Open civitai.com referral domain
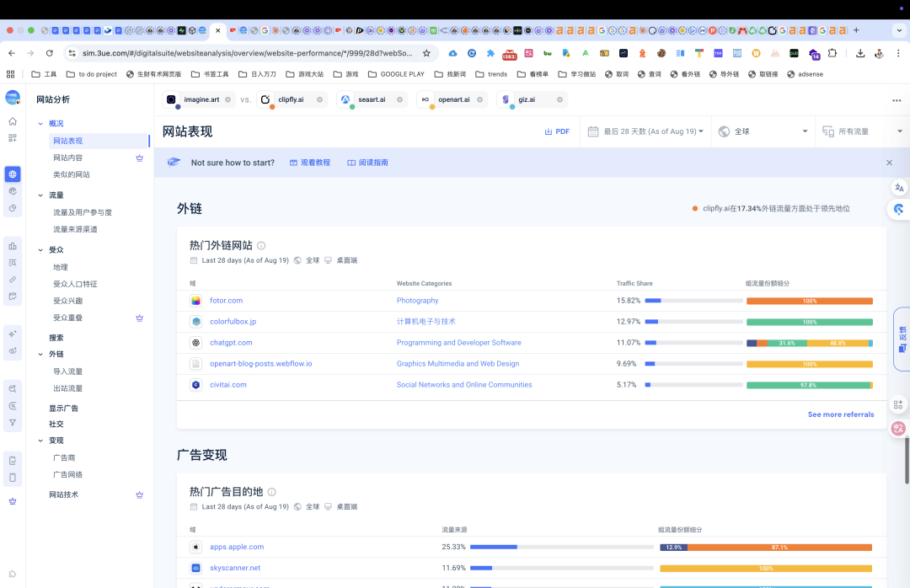Image resolution: width=910 pixels, height=588 pixels. tap(228, 385)
